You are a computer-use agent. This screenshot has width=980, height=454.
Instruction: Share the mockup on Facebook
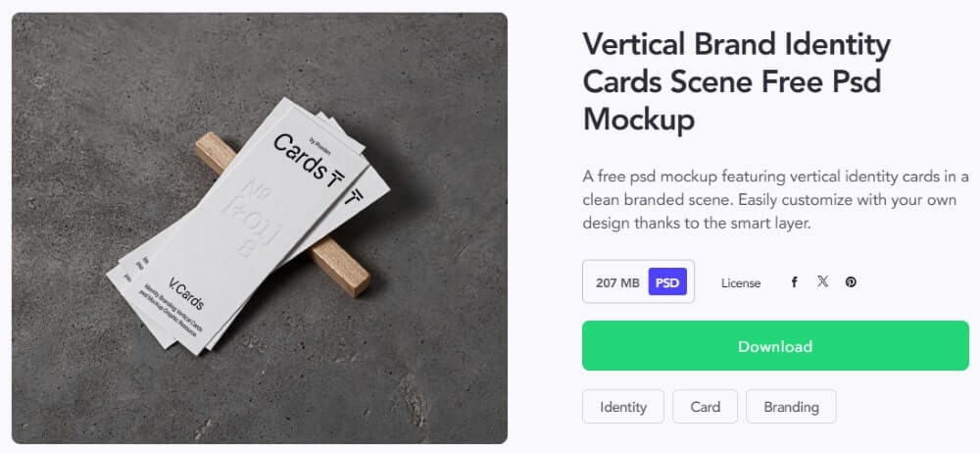pyautogui.click(x=795, y=282)
